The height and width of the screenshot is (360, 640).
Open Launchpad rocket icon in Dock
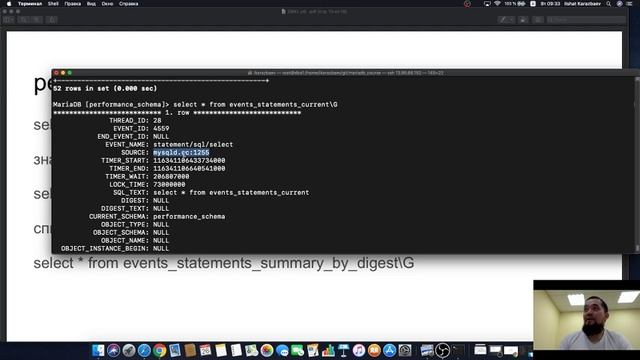coord(129,350)
